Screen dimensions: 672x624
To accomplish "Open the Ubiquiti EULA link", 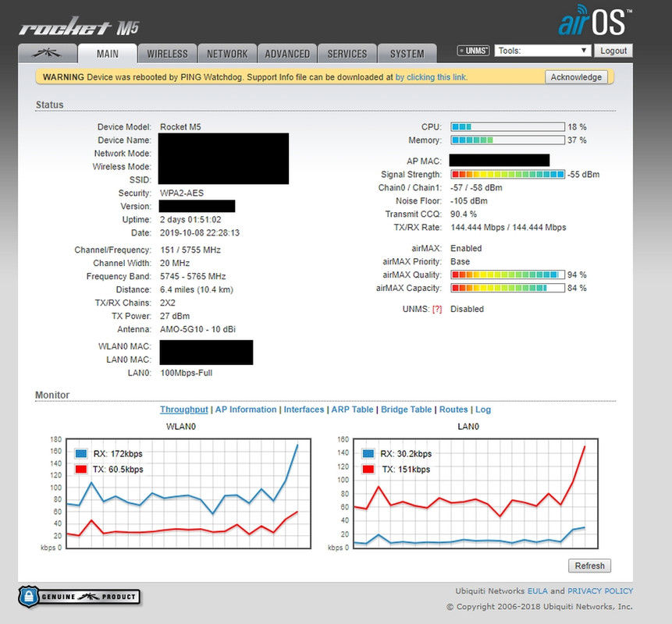I will pos(538,591).
